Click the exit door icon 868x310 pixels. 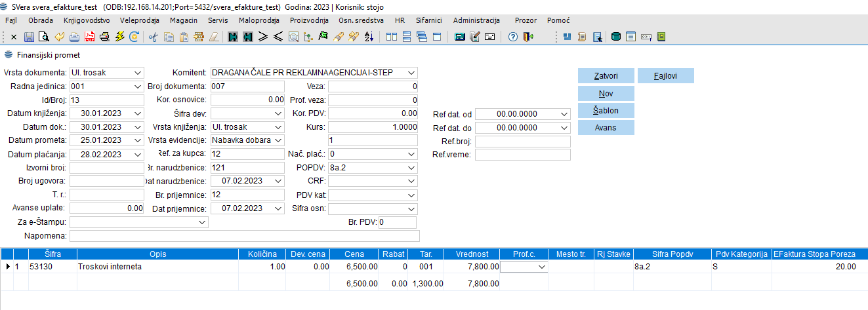coord(528,37)
